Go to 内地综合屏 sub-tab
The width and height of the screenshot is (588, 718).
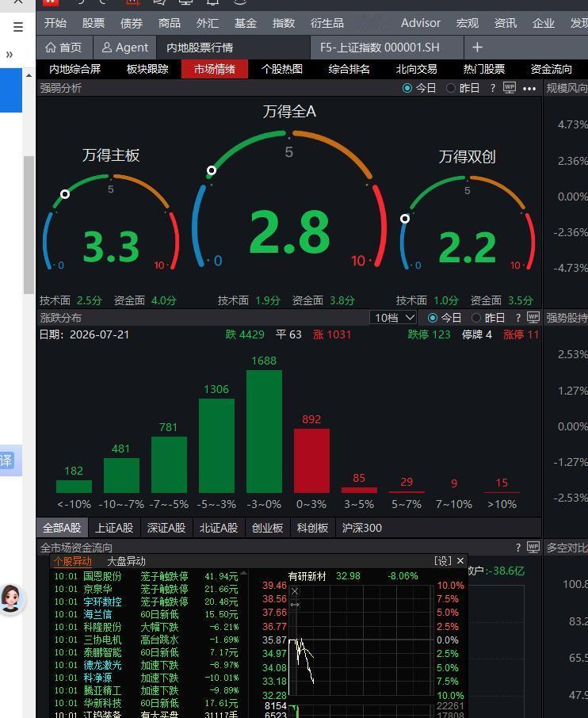click(x=74, y=69)
